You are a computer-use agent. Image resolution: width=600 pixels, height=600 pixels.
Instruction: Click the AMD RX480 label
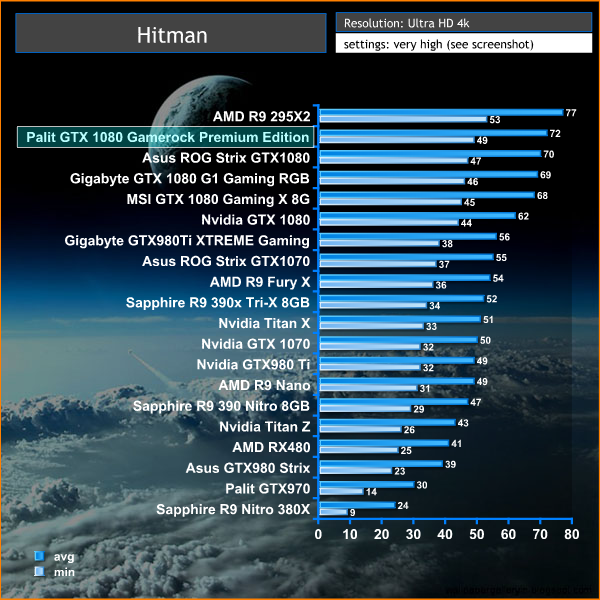(x=271, y=447)
